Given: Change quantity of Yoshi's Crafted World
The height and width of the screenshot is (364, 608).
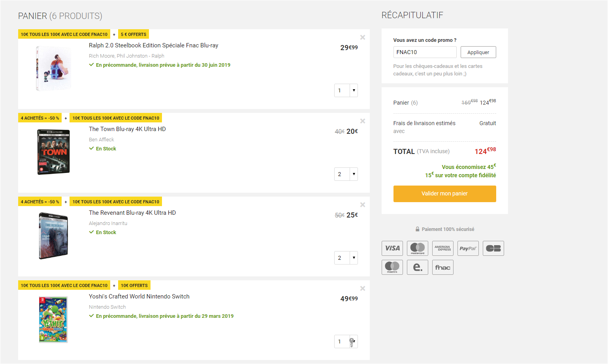Looking at the screenshot, I should (x=346, y=341).
